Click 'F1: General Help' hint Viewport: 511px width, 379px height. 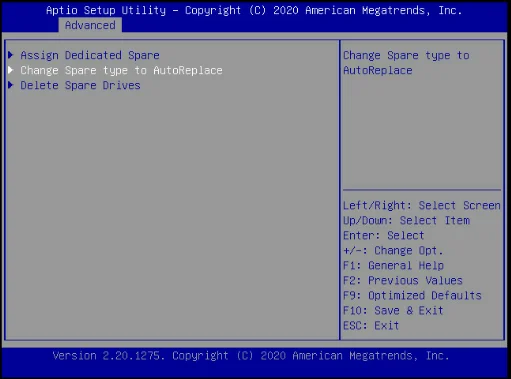pyautogui.click(x=393, y=265)
